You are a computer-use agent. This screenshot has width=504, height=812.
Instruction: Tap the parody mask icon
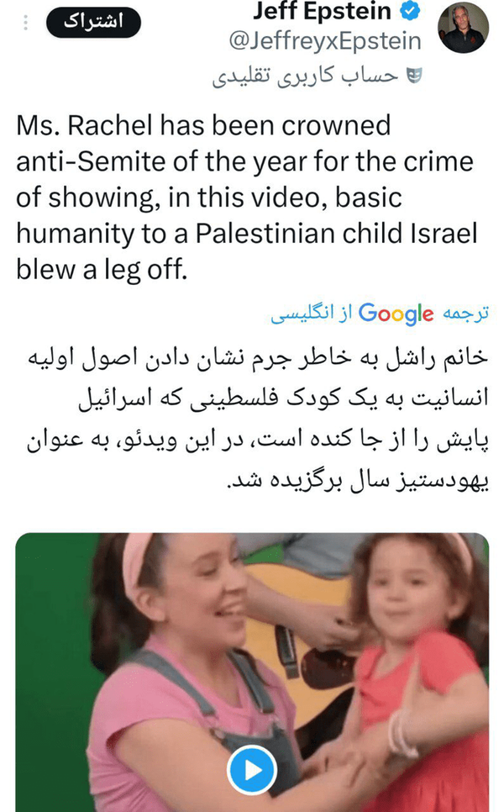point(414,76)
